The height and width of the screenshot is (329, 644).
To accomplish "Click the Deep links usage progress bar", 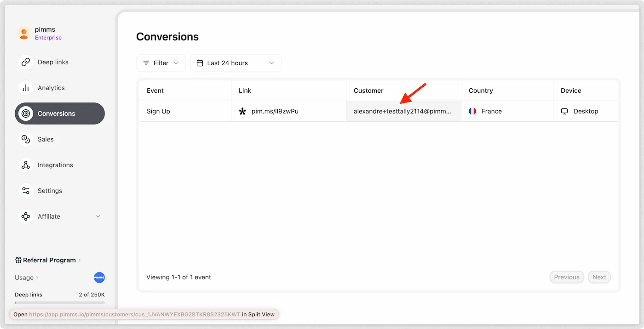I will pyautogui.click(x=60, y=303).
